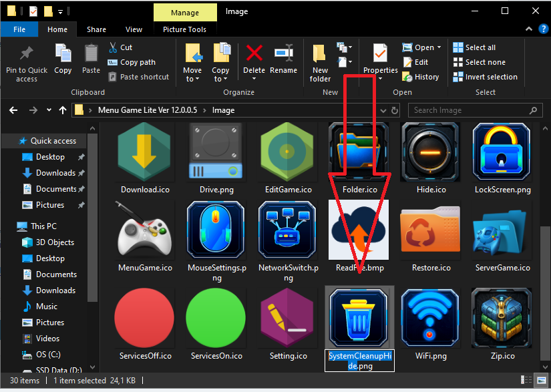Click the Edit icon in Open group

click(x=407, y=62)
